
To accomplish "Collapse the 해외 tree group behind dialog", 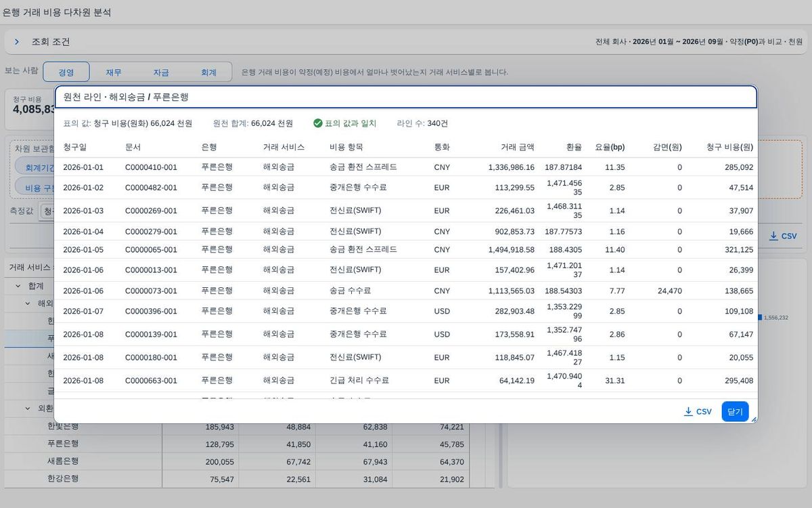I will (x=28, y=303).
